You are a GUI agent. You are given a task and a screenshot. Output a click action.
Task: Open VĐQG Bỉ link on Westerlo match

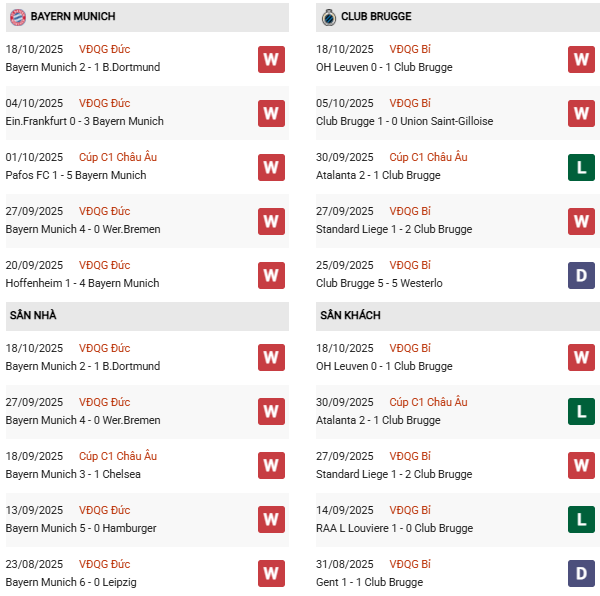click(x=410, y=265)
